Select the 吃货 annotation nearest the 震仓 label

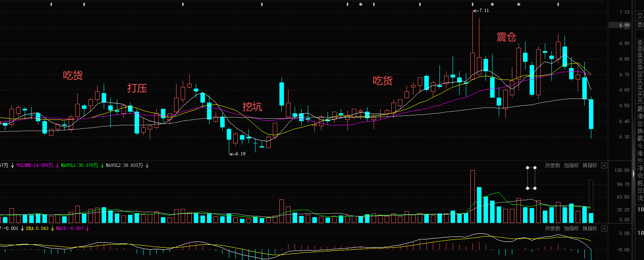[x=383, y=80]
